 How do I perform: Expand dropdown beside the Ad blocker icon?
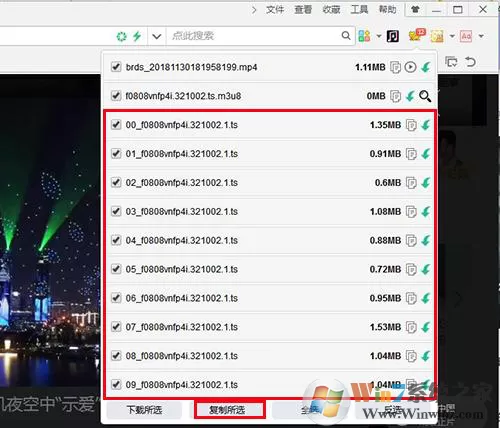[481, 36]
